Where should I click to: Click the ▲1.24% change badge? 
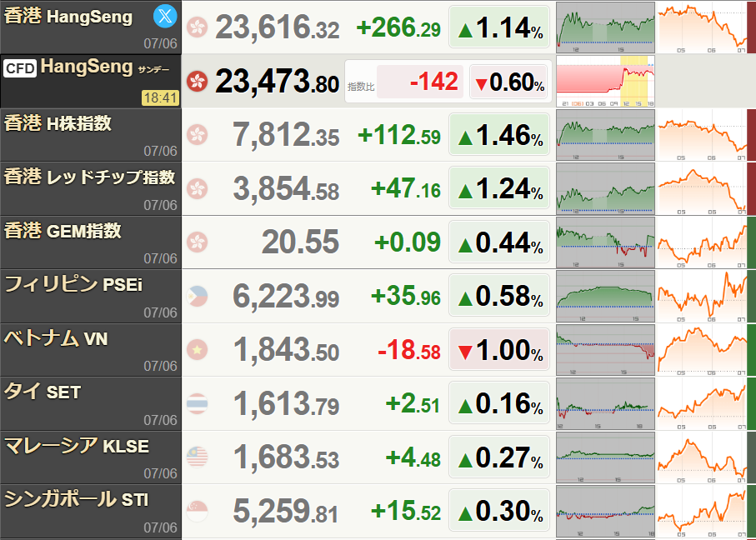pyautogui.click(x=499, y=188)
